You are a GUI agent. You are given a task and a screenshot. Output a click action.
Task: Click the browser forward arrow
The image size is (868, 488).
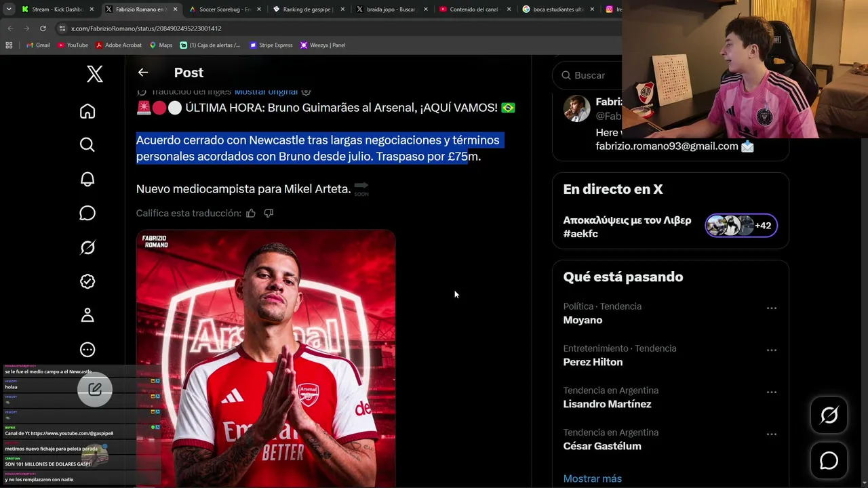coord(26,28)
